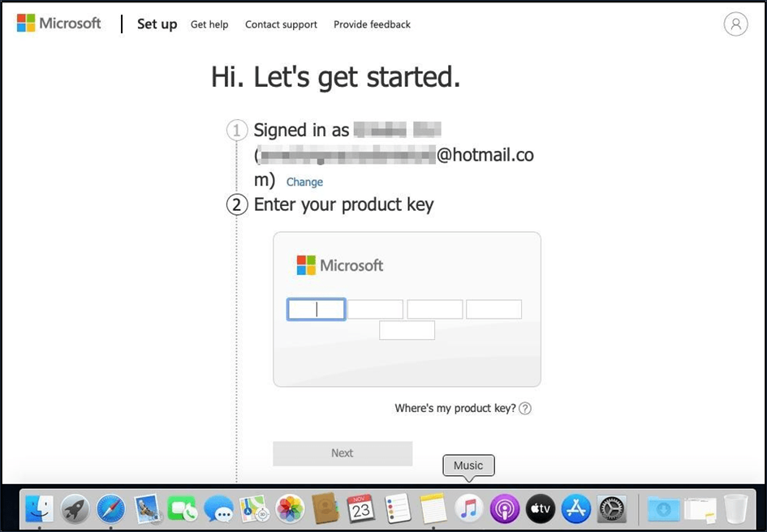767x532 pixels.
Task: Click account avatar icon in page header
Action: pyautogui.click(x=735, y=24)
